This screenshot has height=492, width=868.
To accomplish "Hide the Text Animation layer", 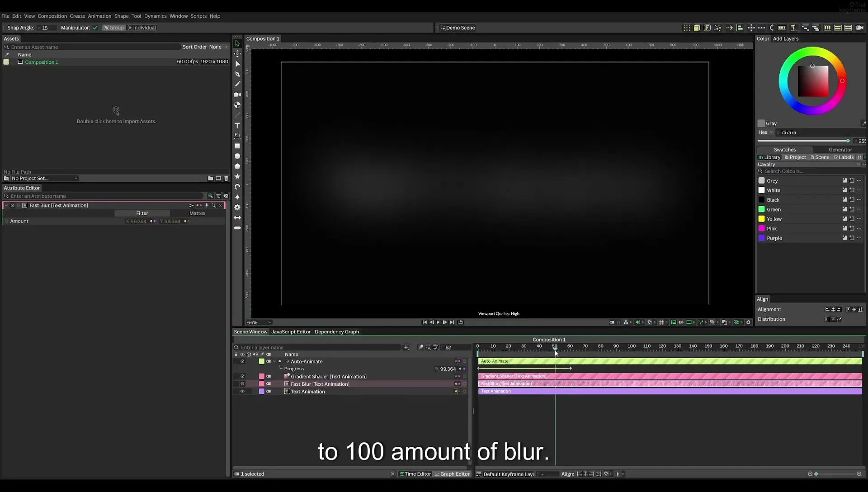I will click(242, 392).
